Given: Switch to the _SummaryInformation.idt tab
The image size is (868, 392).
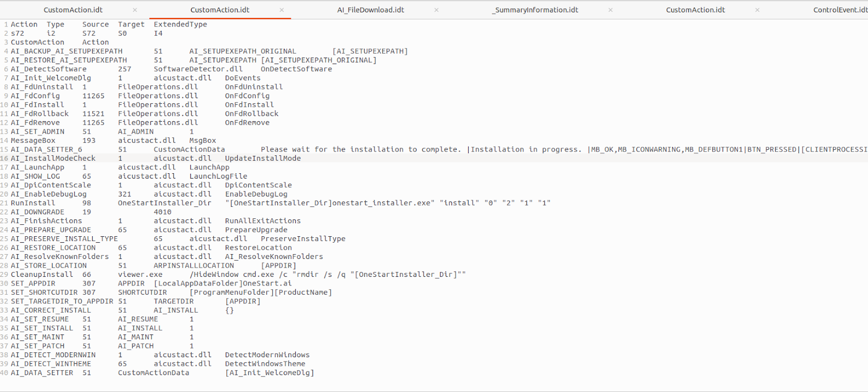Looking at the screenshot, I should tap(535, 10).
